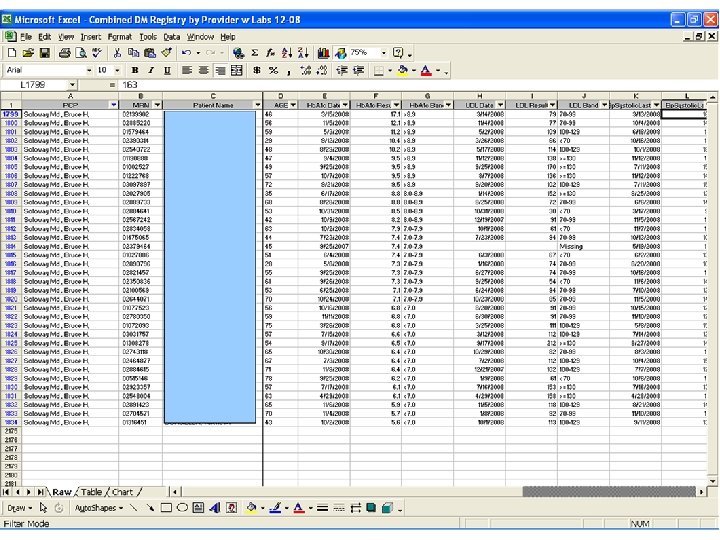Image resolution: width=720 pixels, height=540 pixels.
Task: Toggle Align Right on the cell
Action: tap(220, 70)
